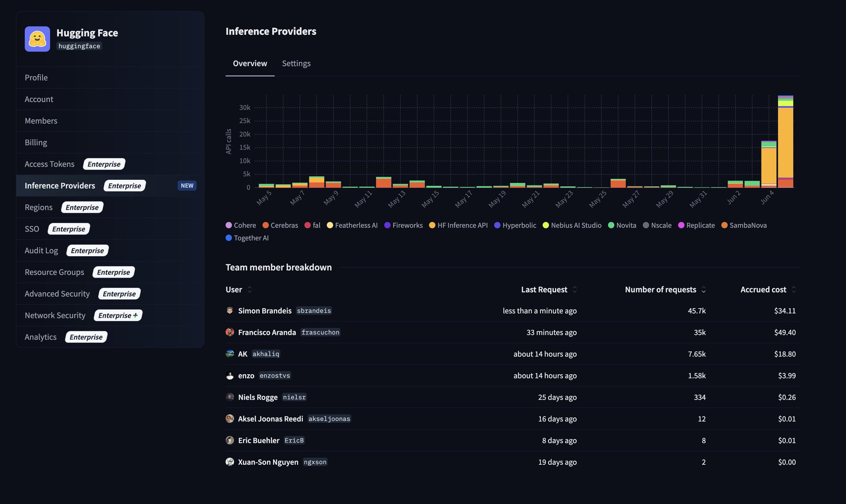Toggle HF Inference API legend entry
The image size is (846, 504).
(x=458, y=225)
